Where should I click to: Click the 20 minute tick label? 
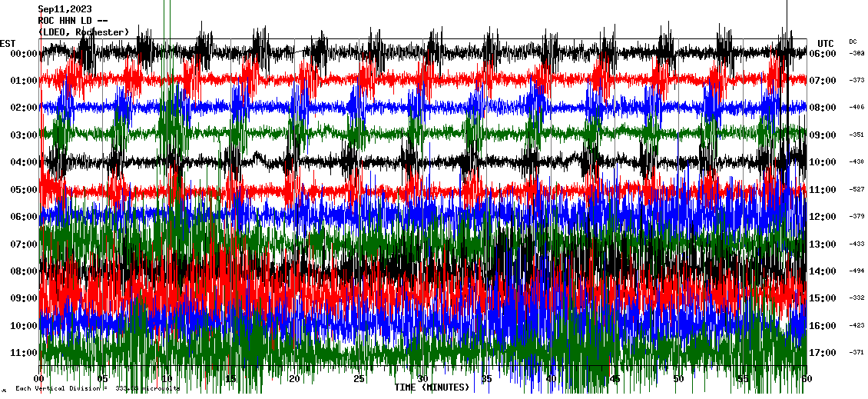pyautogui.click(x=295, y=379)
